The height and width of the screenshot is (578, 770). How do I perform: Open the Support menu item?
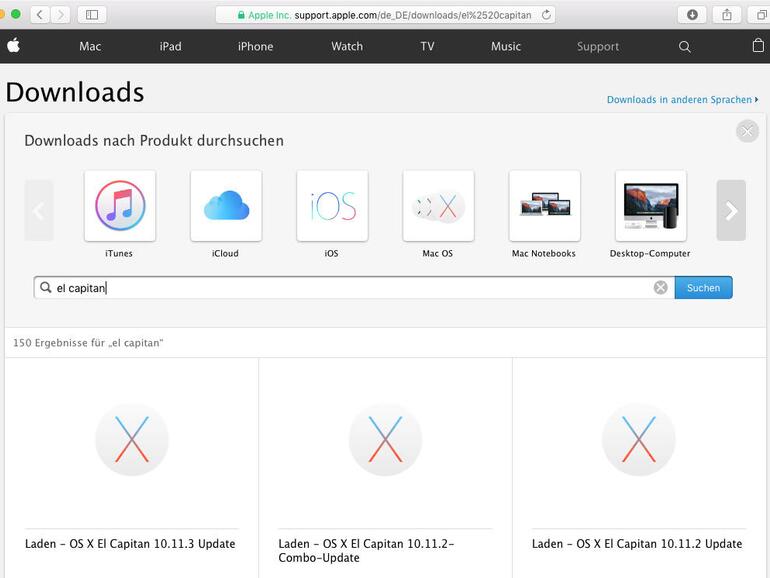(598, 47)
